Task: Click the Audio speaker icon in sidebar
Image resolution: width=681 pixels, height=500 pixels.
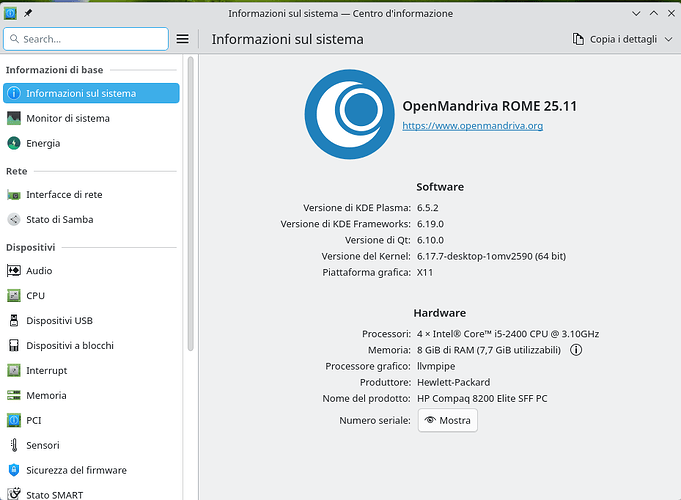Action: (x=14, y=271)
